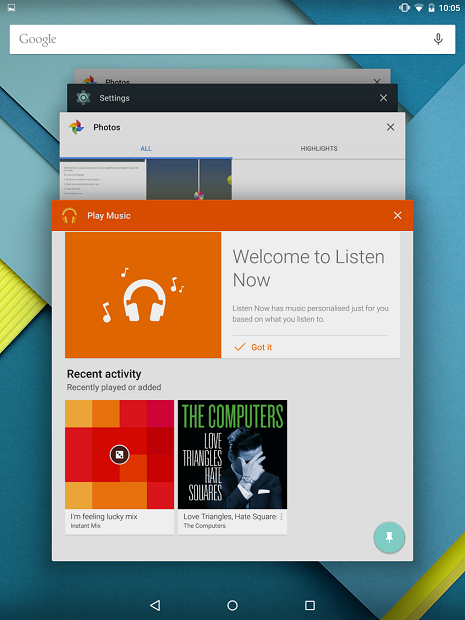Pin the screen with the pin button

tap(389, 537)
